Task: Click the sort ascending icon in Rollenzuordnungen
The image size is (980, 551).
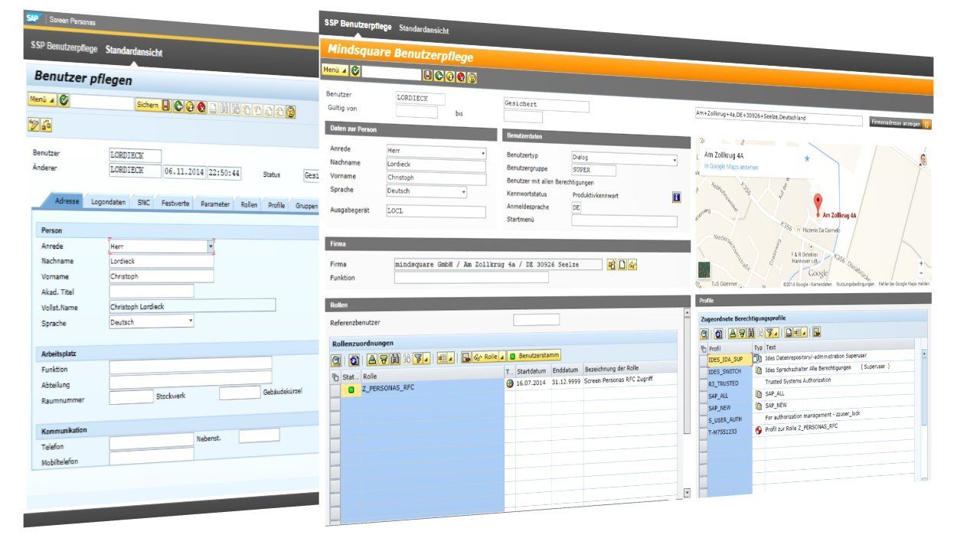Action: [372, 358]
